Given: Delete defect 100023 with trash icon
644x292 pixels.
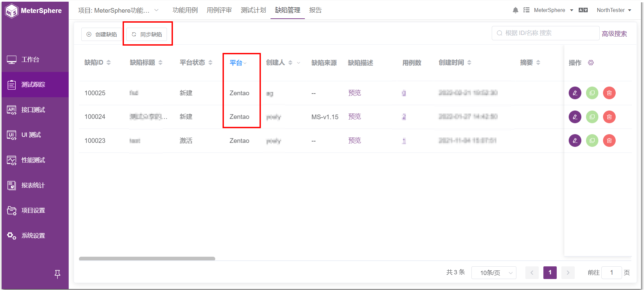Looking at the screenshot, I should tap(609, 141).
